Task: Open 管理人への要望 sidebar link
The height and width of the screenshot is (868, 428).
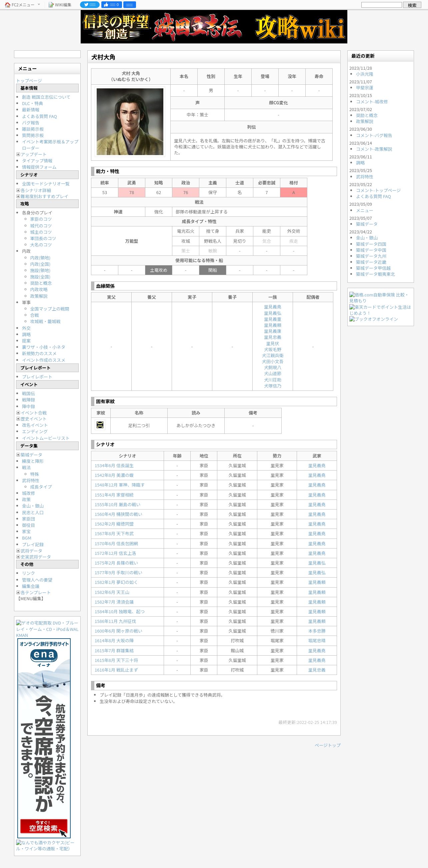Action: (37, 580)
